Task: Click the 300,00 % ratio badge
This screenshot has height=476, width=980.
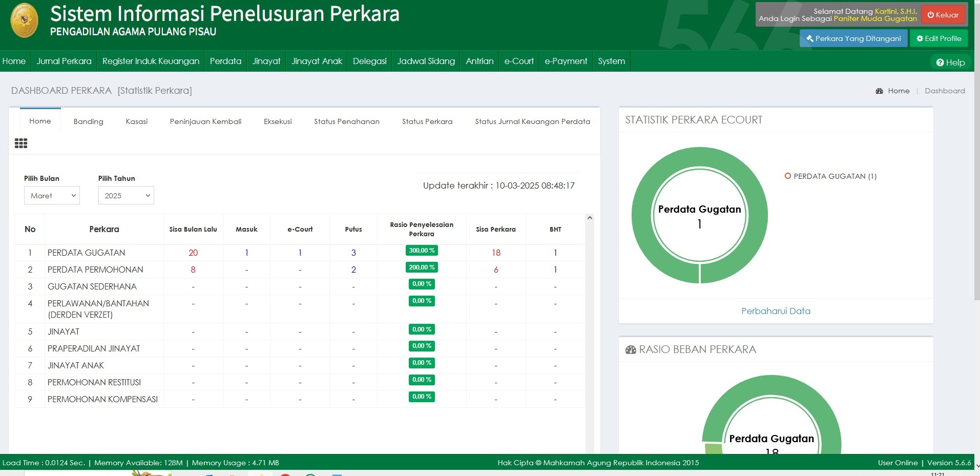Action: pyautogui.click(x=422, y=251)
